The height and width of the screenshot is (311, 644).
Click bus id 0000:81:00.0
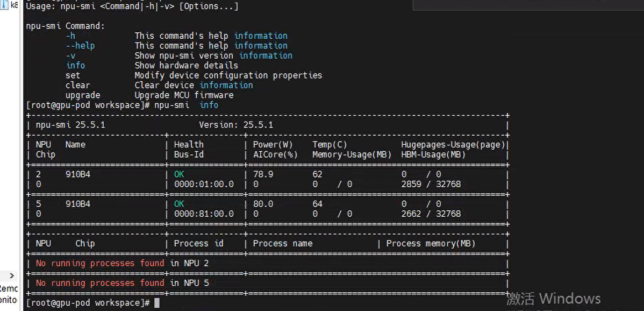coord(204,214)
